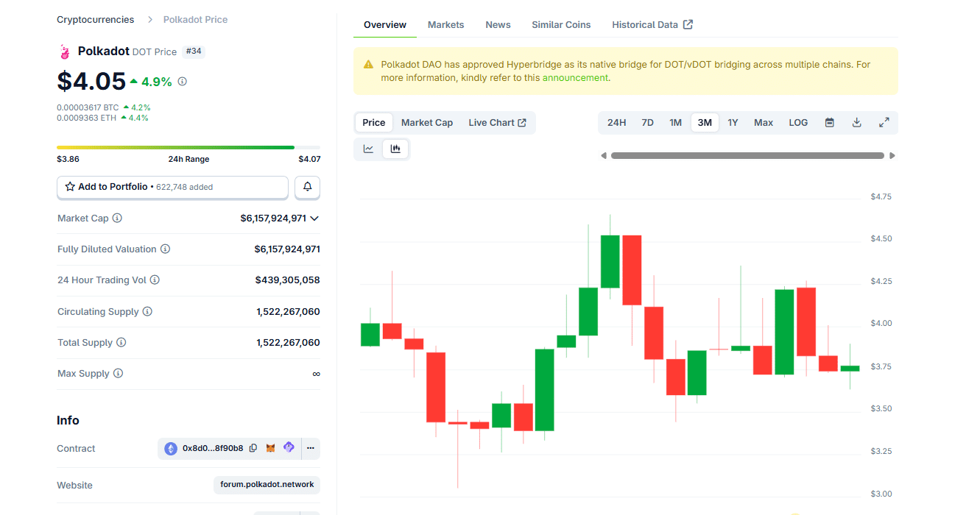Click the Cryptocurrencies breadcrumb link

[x=96, y=20]
